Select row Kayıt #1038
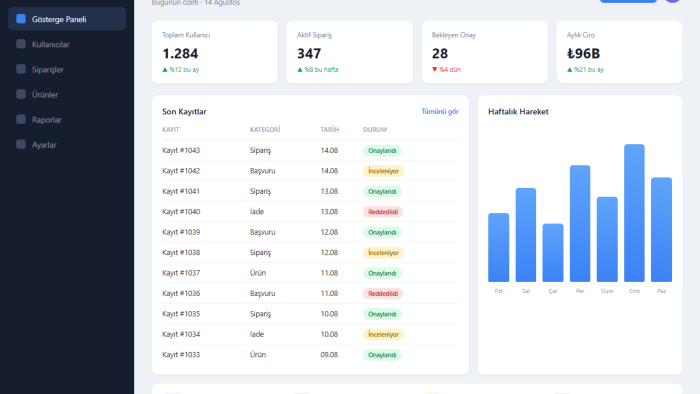 (x=310, y=253)
